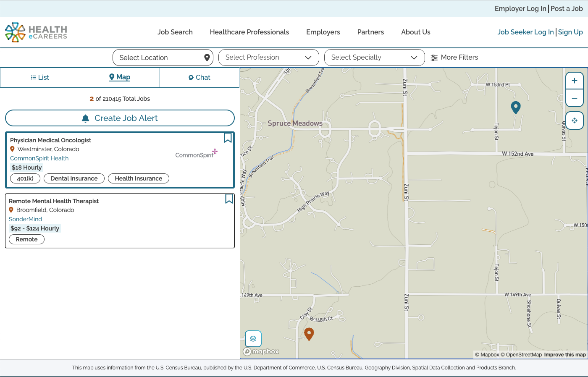Open the map layers button
Screen dimensions: 588x377
(253, 339)
